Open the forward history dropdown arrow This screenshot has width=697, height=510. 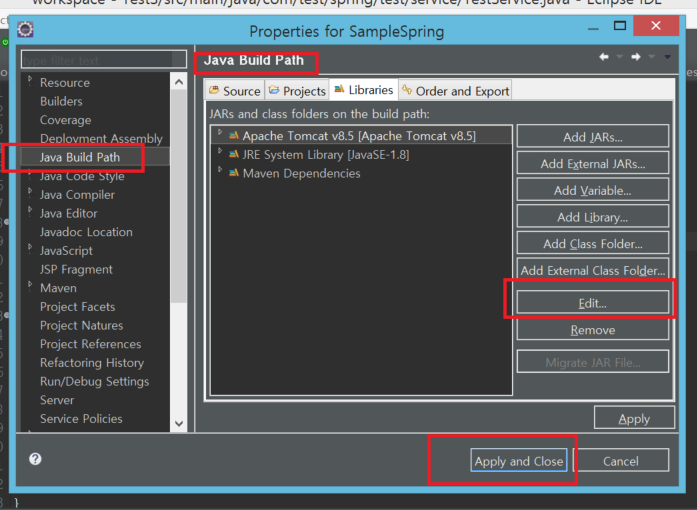click(651, 56)
